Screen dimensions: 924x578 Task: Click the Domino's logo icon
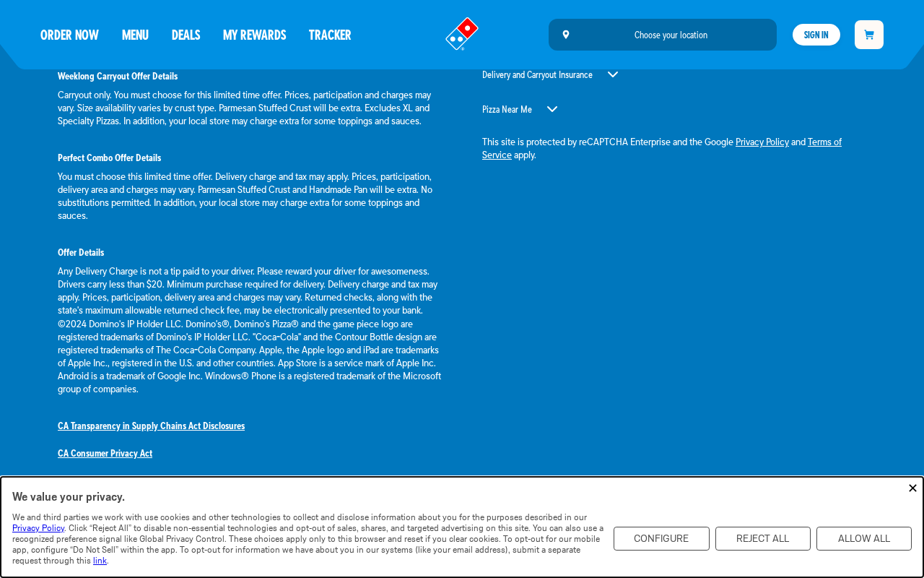click(x=462, y=34)
